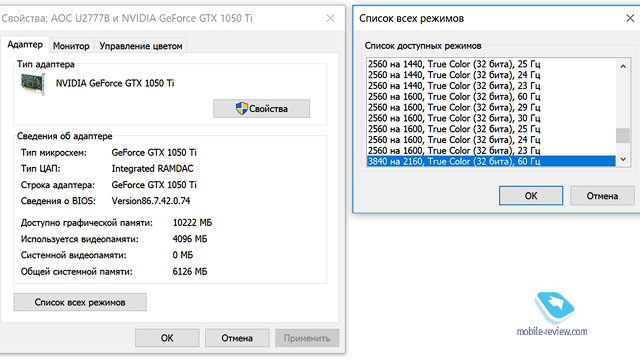Click the Тип микросхем GeForce GTX 1050 Ti value
Screen dimensions: 640x360
pyautogui.click(x=154, y=153)
